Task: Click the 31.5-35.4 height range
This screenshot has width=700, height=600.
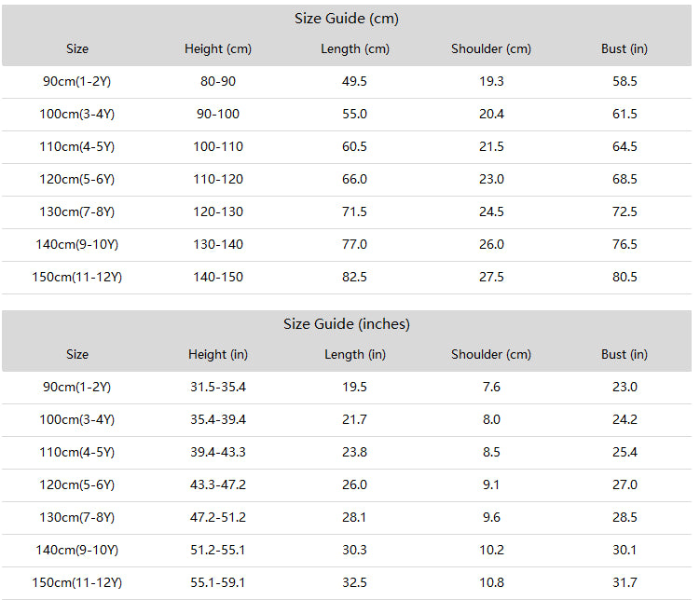Action: 218,387
